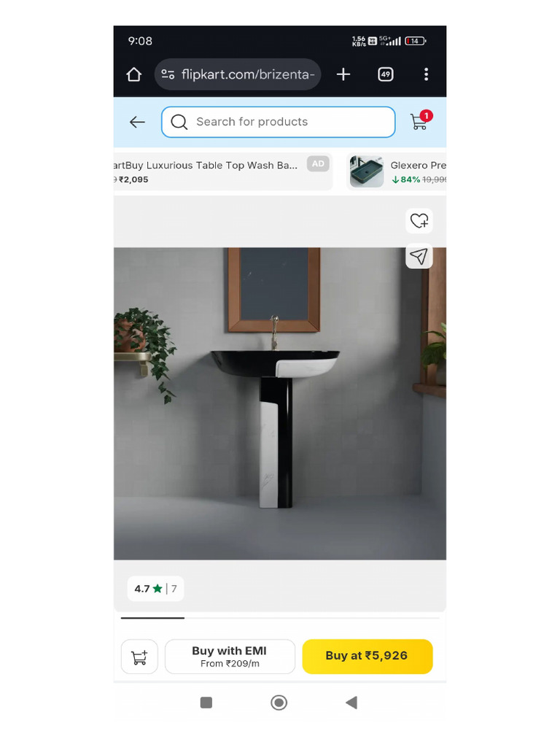Tap the Android back triangle button

pyautogui.click(x=351, y=703)
